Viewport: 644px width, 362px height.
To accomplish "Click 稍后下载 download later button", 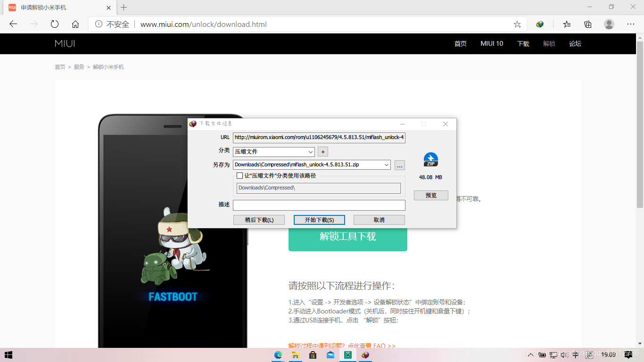I will (259, 220).
